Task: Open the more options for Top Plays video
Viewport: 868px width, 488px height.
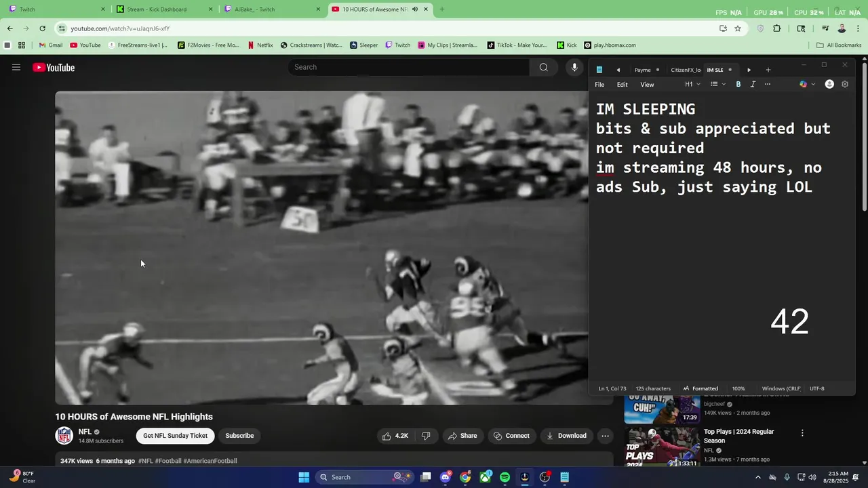Action: pos(802,433)
